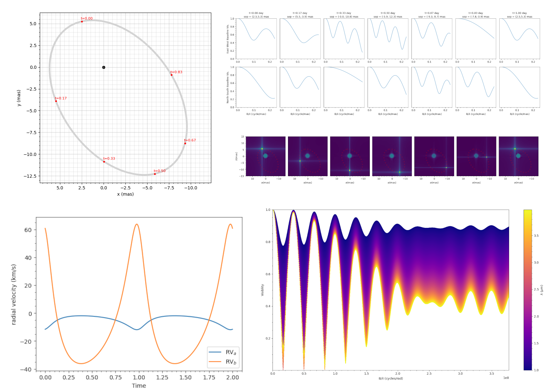The image size is (558, 392).
Task: Select the t=0.83 point on the orbit
Action: (x=171, y=75)
